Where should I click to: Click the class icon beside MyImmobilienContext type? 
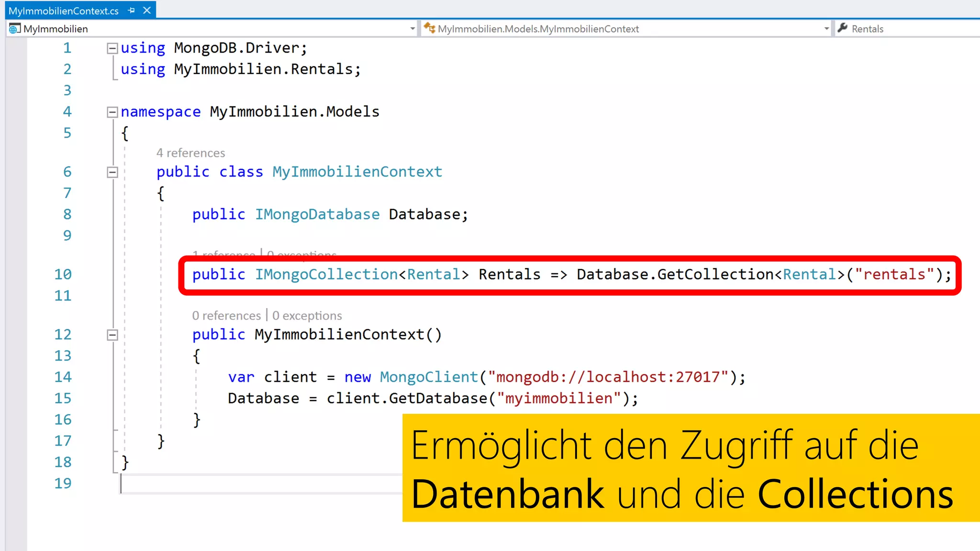429,28
